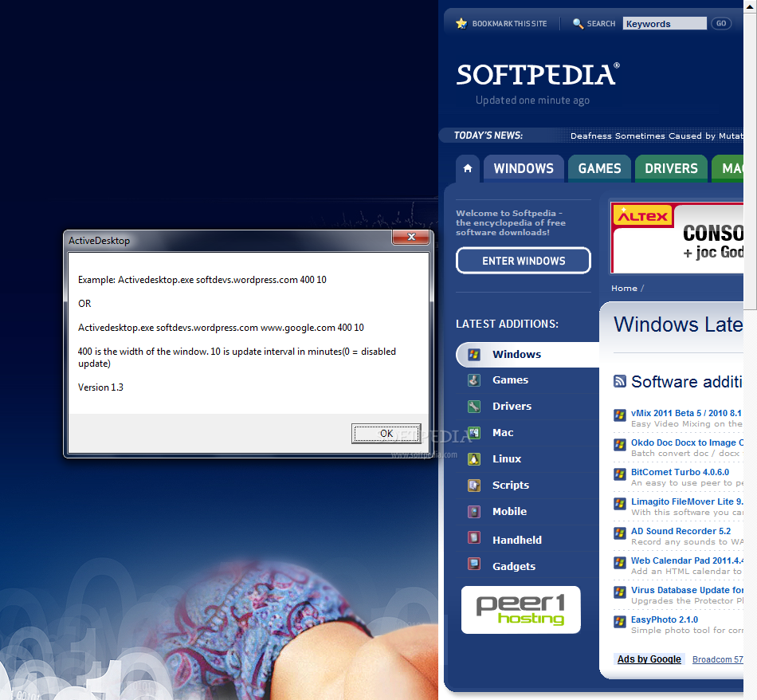757x700 pixels.
Task: Click the Bookmark This Site link
Action: coord(509,24)
